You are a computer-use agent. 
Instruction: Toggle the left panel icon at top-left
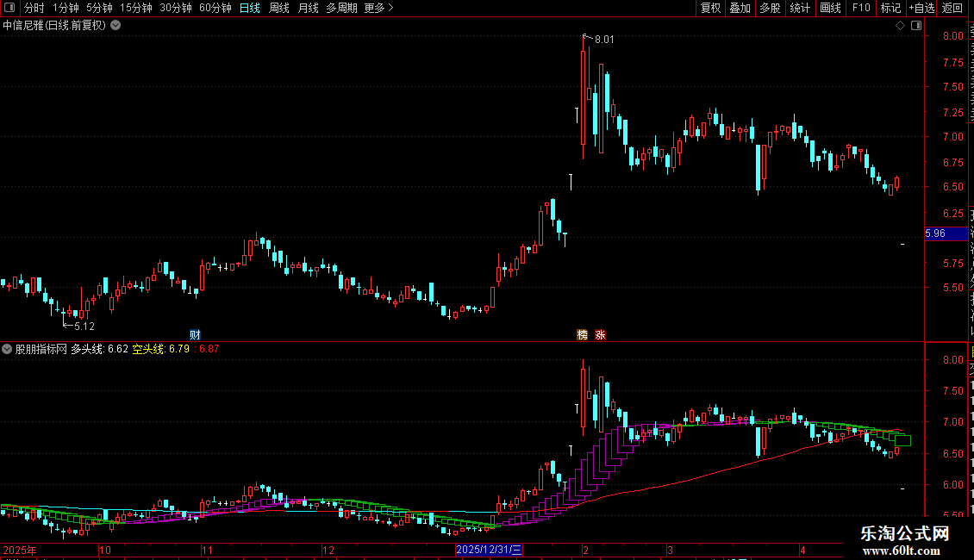tap(9, 8)
